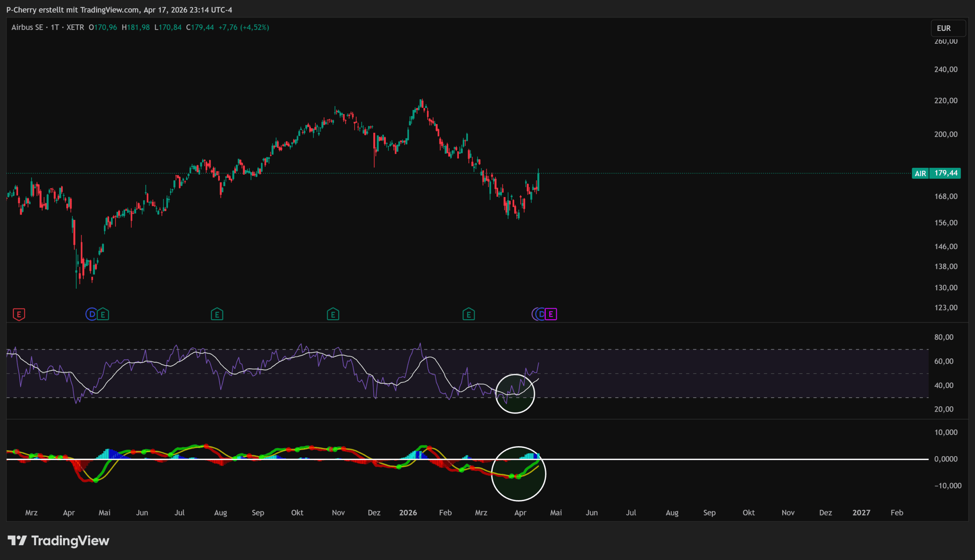
Task: Open the EUR currency selector
Action: (x=948, y=28)
